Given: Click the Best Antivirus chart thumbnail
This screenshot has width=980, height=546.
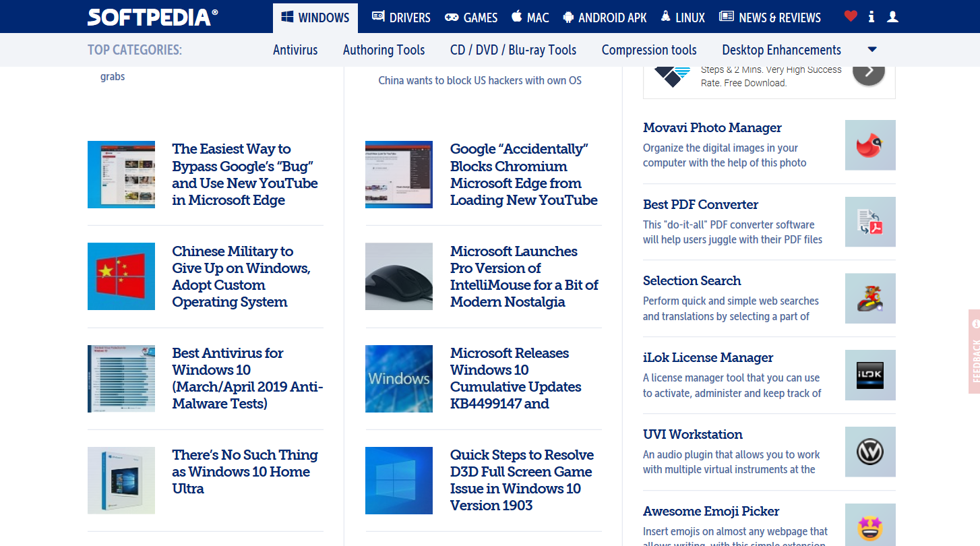Looking at the screenshot, I should click(121, 379).
